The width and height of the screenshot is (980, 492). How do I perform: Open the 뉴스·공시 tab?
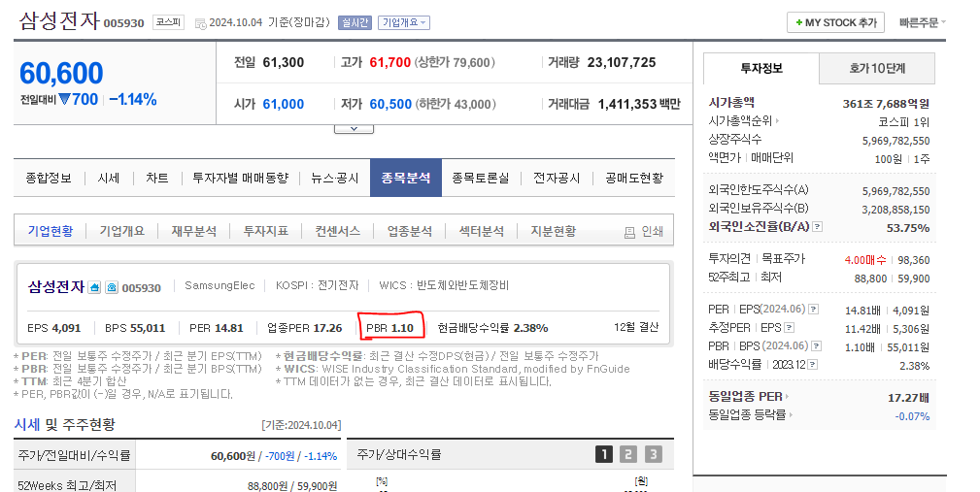click(x=335, y=178)
